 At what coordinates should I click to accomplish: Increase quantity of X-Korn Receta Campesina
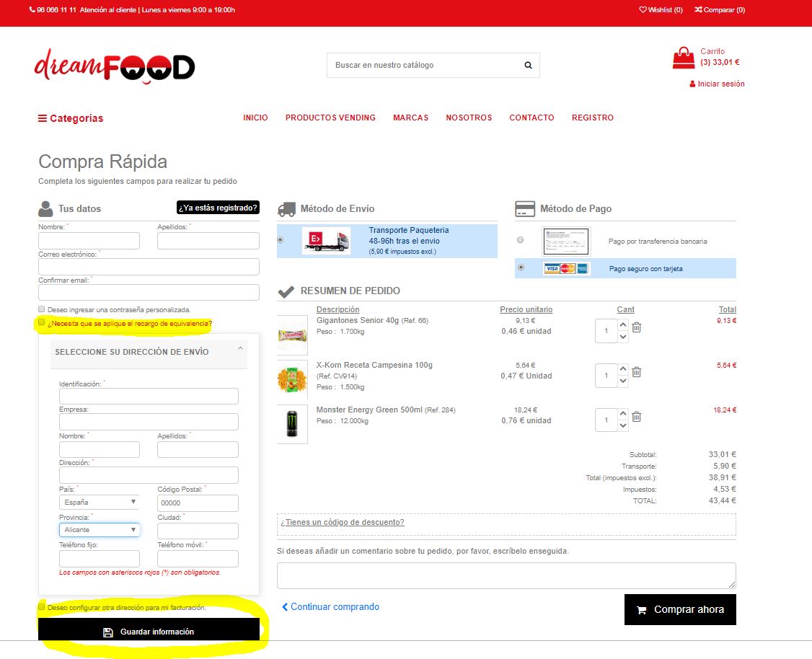623,370
